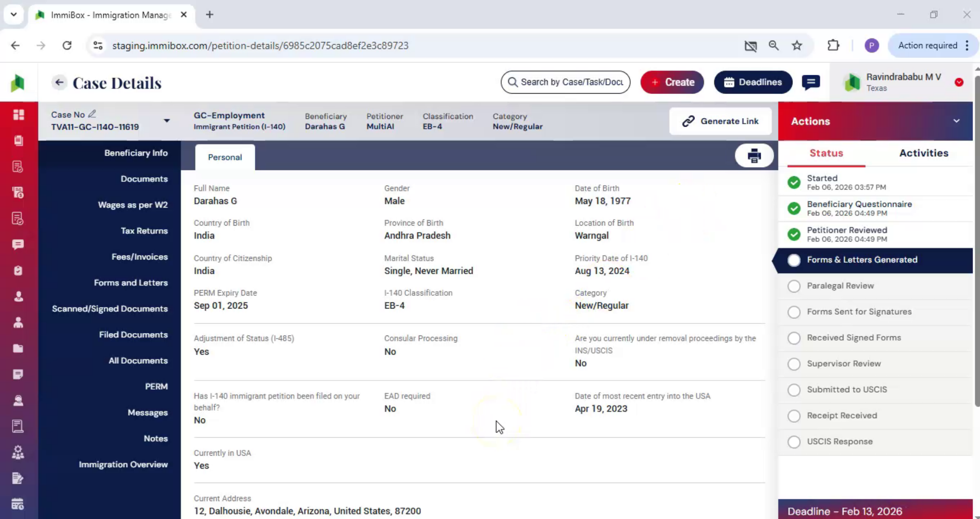980x519 pixels.
Task: Open the invoice with dollar sidebar icon
Action: pos(18,192)
